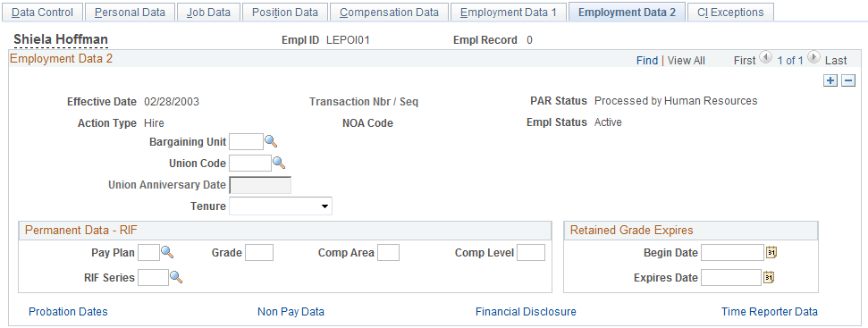This screenshot has height=328, width=868.
Task: Delete row with minus icon
Action: point(848,80)
